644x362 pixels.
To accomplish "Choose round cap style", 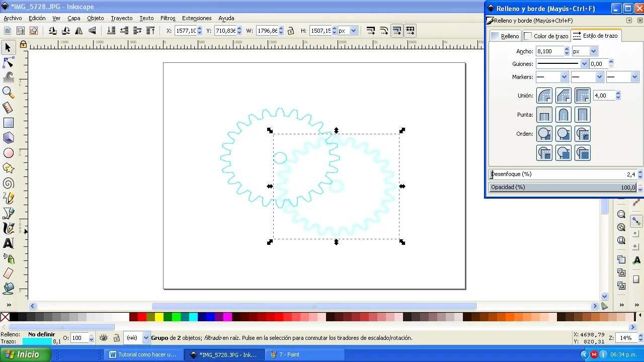I will [563, 115].
